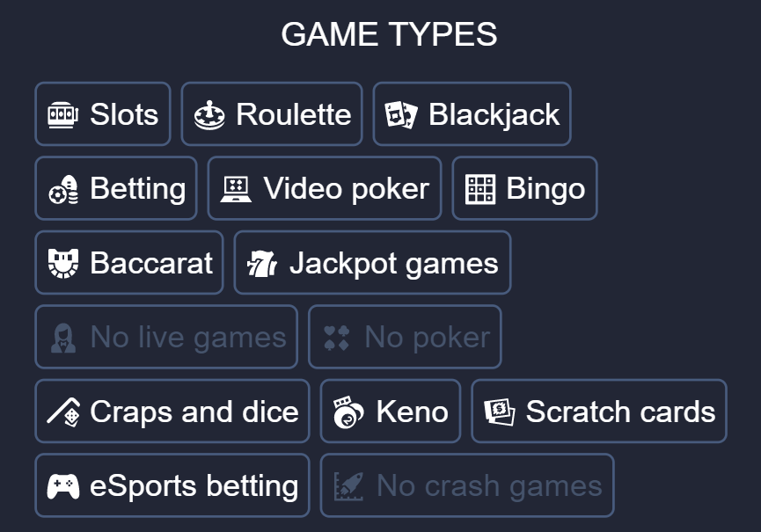The image size is (761, 532).
Task: Click the GAME TYPES heading
Action: point(389,34)
